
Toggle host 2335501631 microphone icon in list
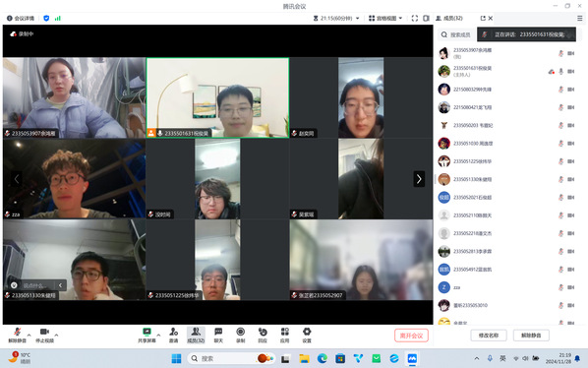coord(561,71)
